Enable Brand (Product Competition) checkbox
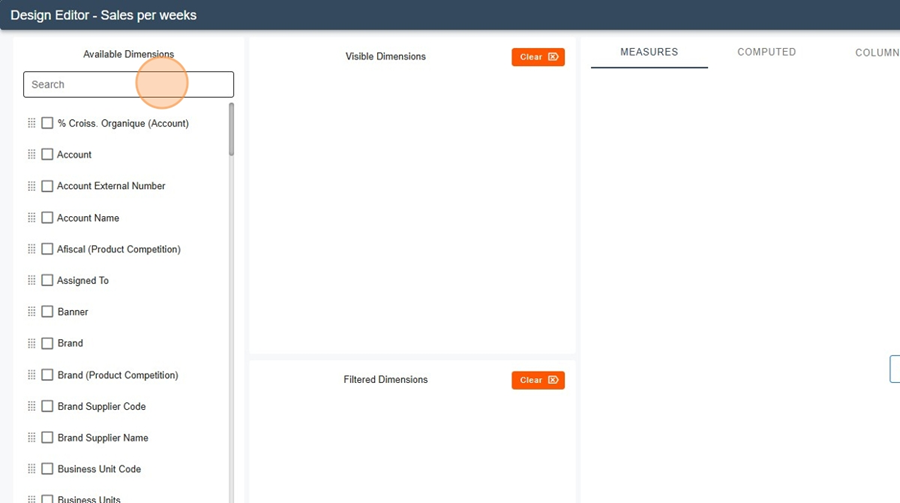Image resolution: width=900 pixels, height=503 pixels. [x=47, y=375]
